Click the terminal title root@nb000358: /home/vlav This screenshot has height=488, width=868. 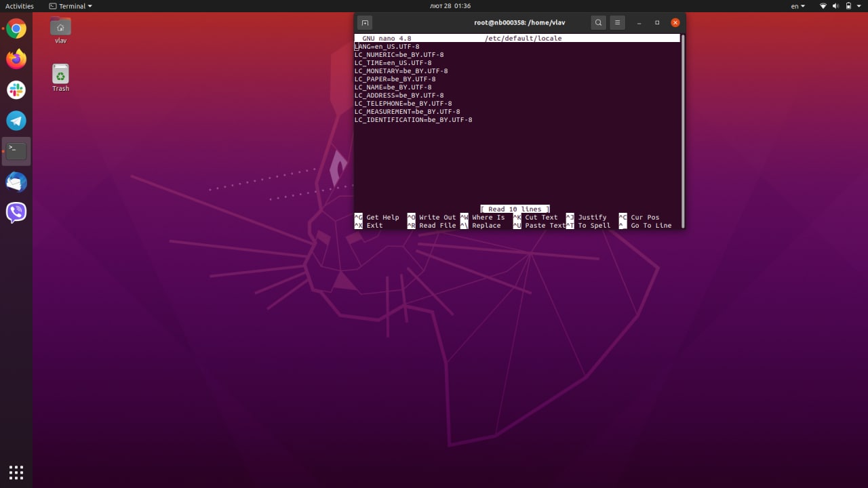[x=519, y=22]
